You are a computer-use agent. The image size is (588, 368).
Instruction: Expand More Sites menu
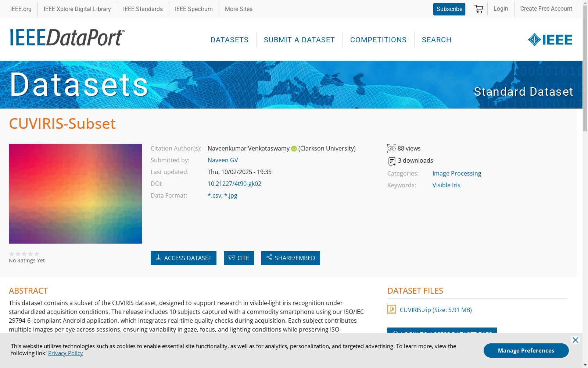(239, 9)
